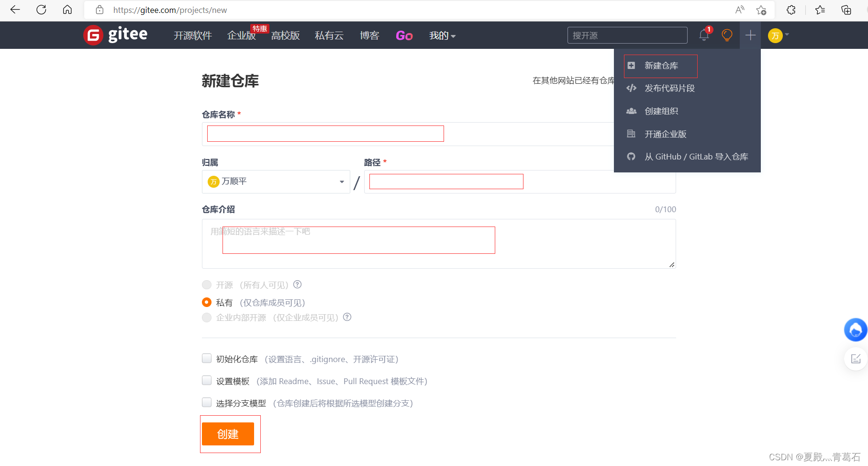Click the lock site info icon
This screenshot has height=466, width=868.
(x=100, y=10)
